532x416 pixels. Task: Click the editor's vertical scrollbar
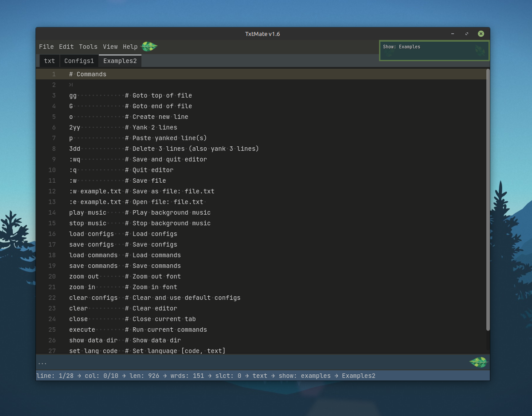(488, 200)
